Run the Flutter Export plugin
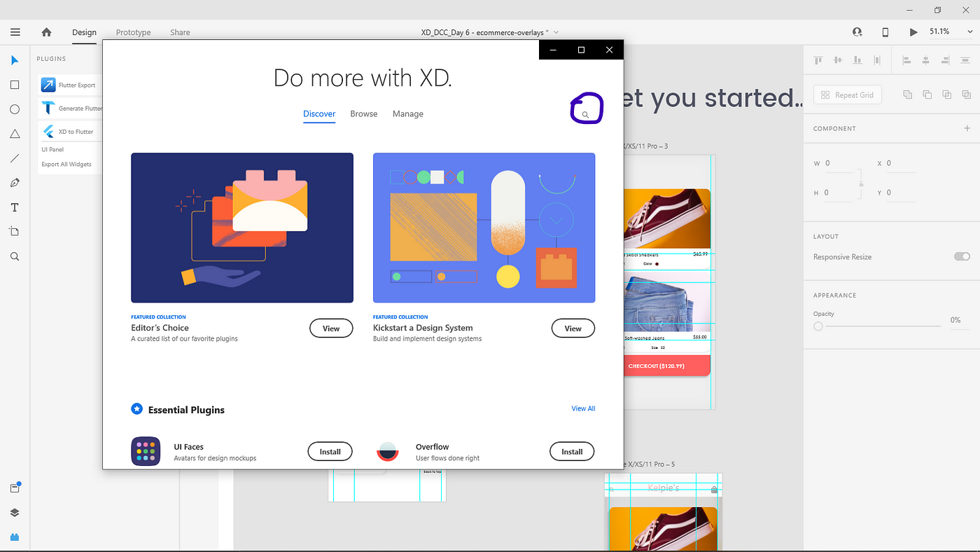This screenshot has width=980, height=552. pyautogui.click(x=71, y=85)
